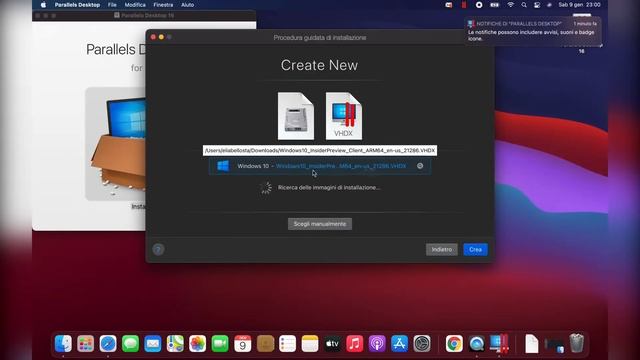Open Calendar from the Dock
The width and height of the screenshot is (640, 360).
(x=242, y=344)
